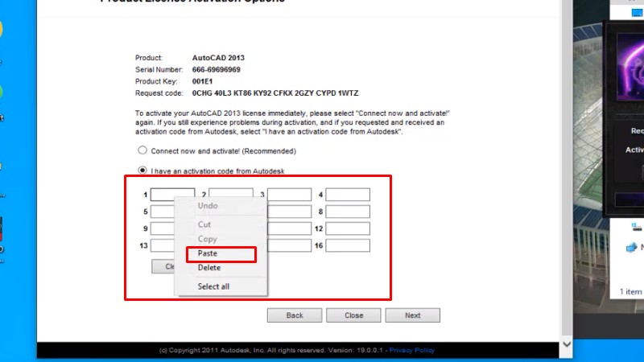The height and width of the screenshot is (362, 644).
Task: Select 'I have an activation code' radio button
Action: coord(142,171)
